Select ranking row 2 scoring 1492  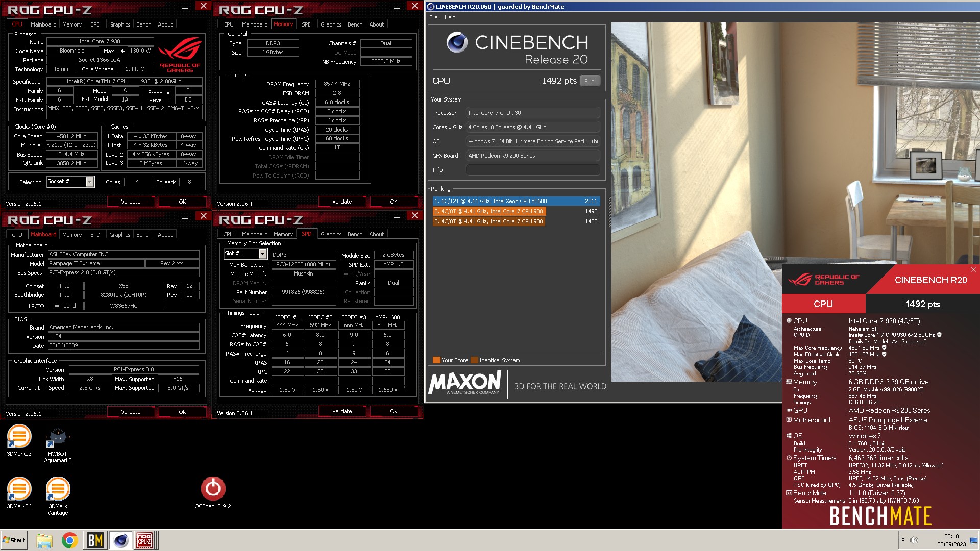click(x=516, y=211)
